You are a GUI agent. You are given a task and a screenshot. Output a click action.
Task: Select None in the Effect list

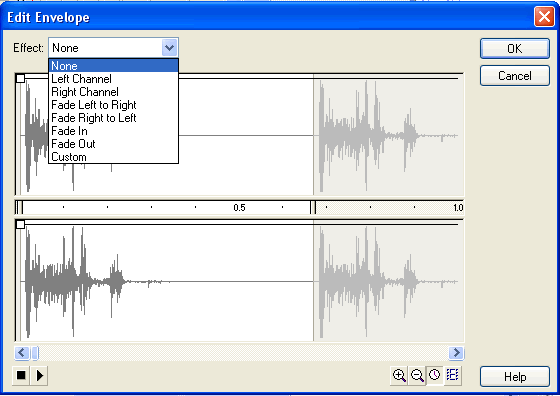click(113, 66)
